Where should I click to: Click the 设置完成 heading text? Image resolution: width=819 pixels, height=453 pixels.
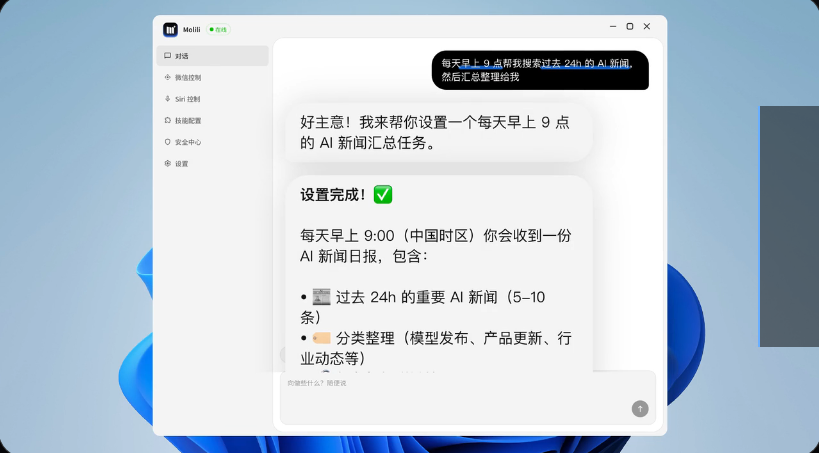pyautogui.click(x=334, y=194)
